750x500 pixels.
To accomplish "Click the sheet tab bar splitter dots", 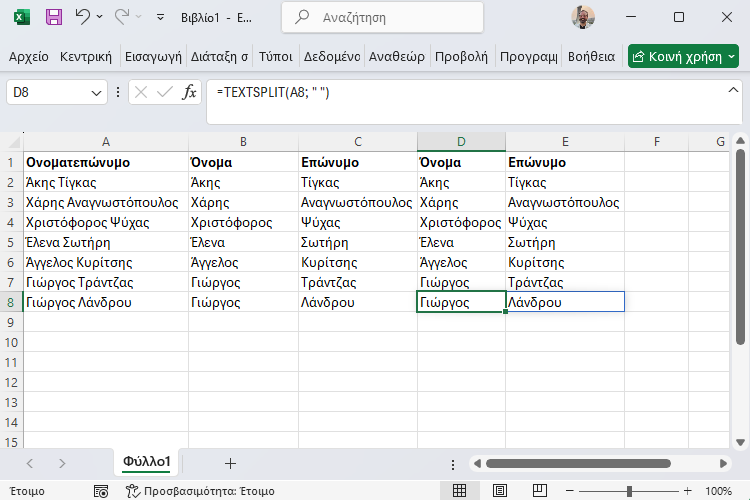I will 452,464.
